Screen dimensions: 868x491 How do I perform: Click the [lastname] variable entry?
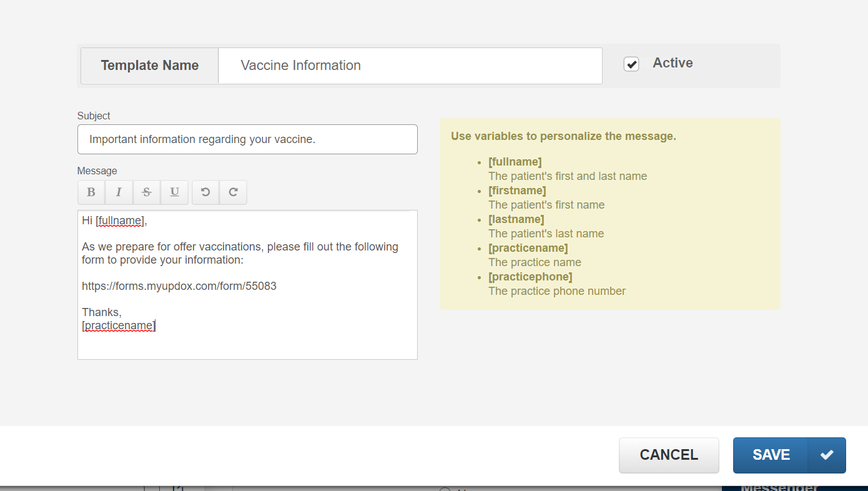click(x=516, y=219)
